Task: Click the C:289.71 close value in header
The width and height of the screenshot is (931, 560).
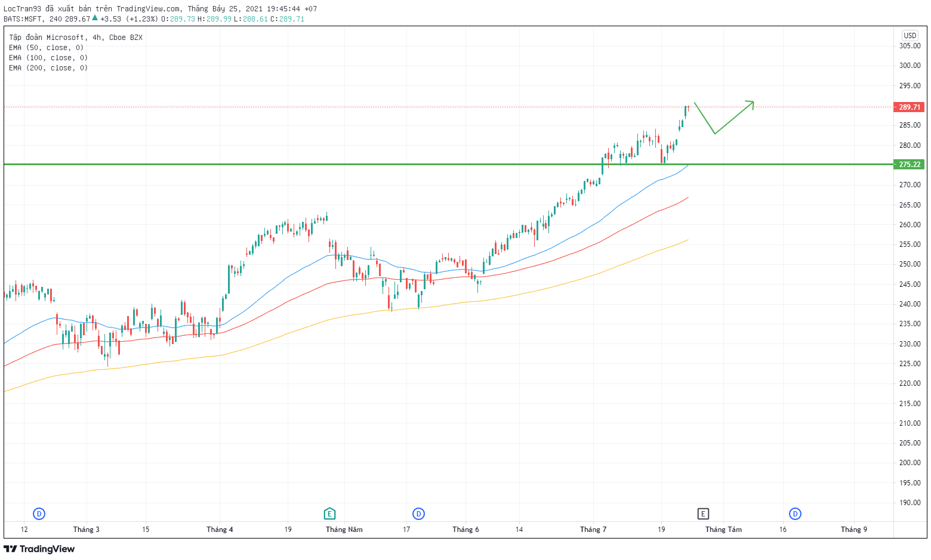Action: click(288, 19)
